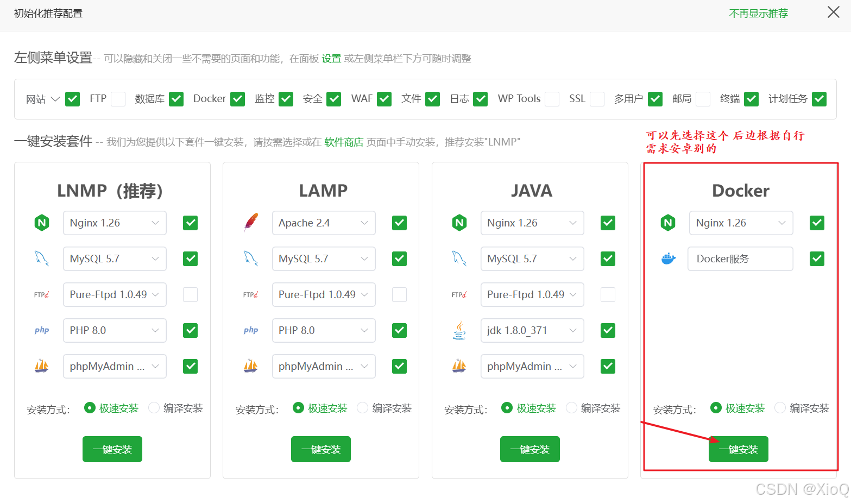Screen dimensions: 851x504
Task: Click the phpMyAdmin sailboat icon in LNMP card
Action: (42, 366)
